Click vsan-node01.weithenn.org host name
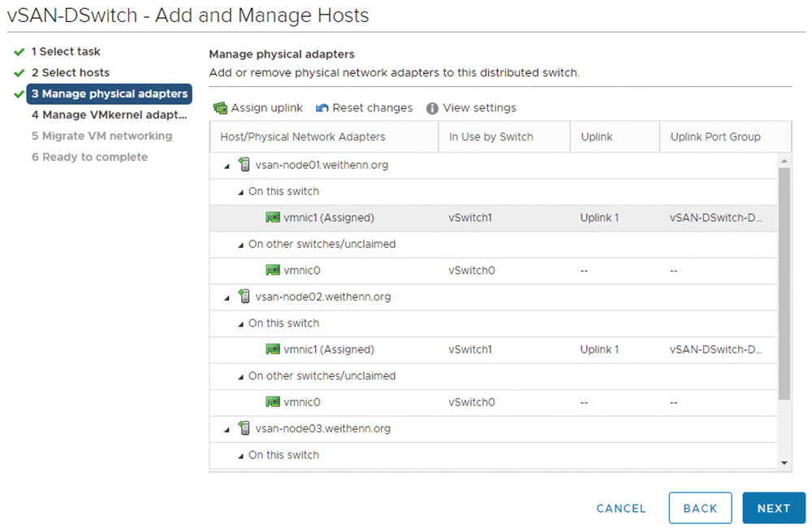The width and height of the screenshot is (812, 529). click(322, 165)
